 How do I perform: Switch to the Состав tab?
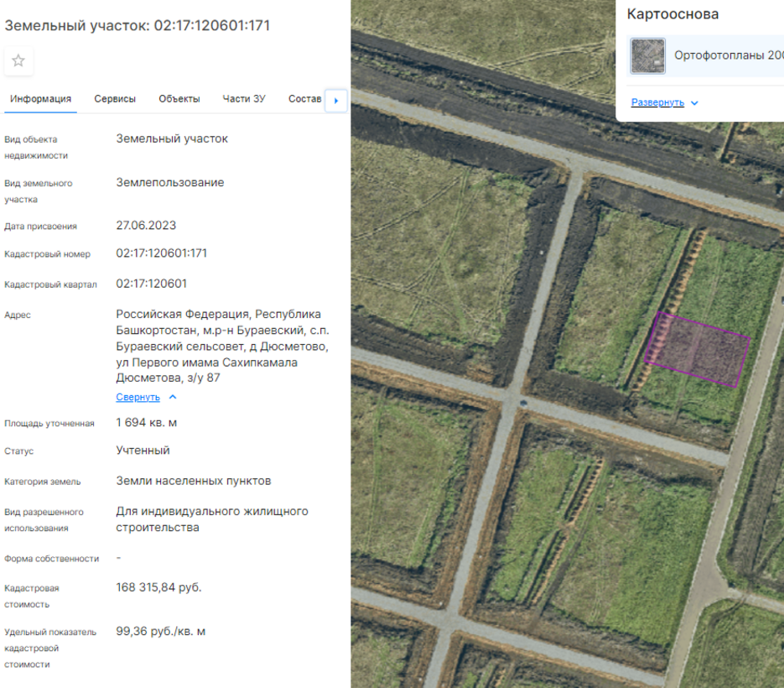(304, 99)
